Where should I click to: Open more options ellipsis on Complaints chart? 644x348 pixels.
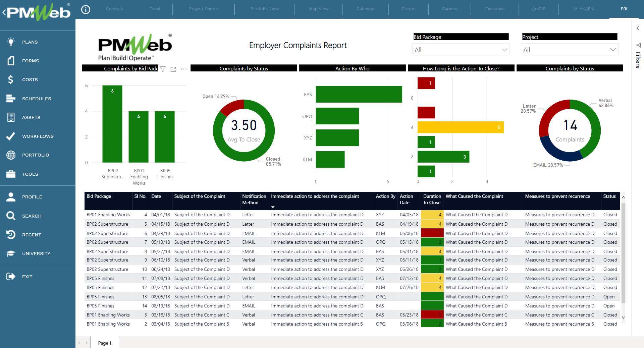184,69
